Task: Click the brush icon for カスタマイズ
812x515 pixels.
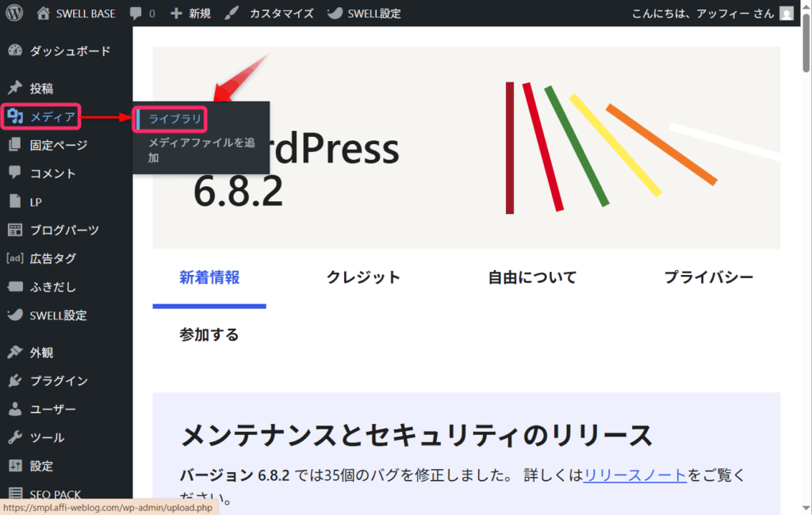Action: [232, 13]
